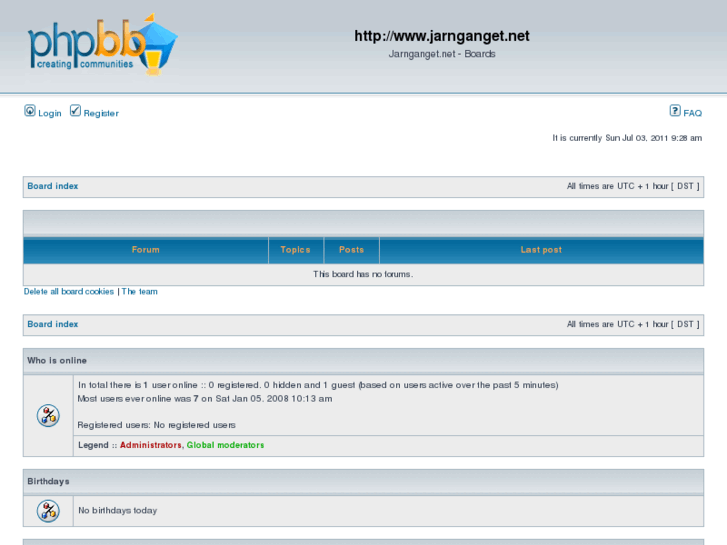Click the Posts column header
This screenshot has width=727, height=545.
(351, 250)
